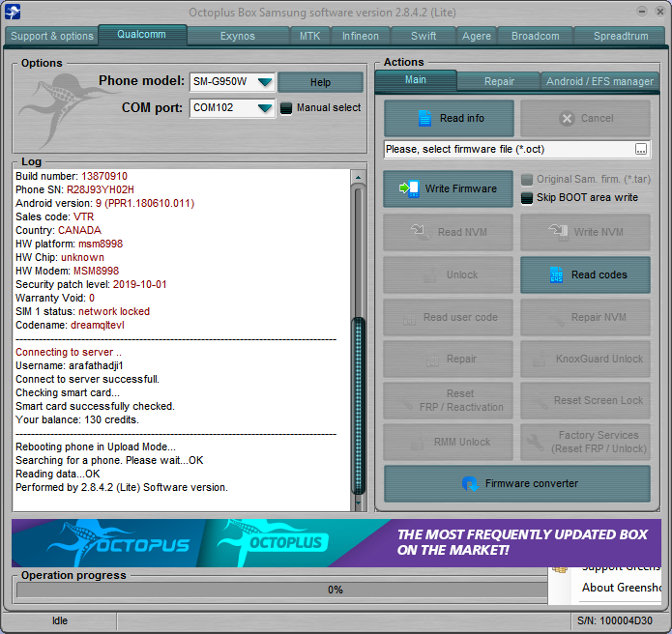Click the Help button

click(x=320, y=82)
